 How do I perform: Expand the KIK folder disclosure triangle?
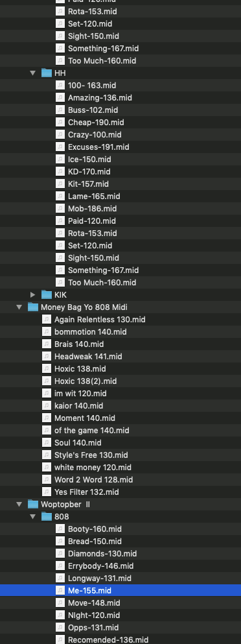click(x=33, y=295)
